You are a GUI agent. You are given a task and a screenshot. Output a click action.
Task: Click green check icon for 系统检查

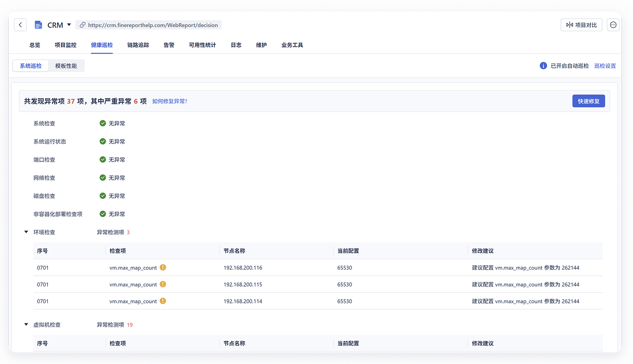pyautogui.click(x=102, y=123)
